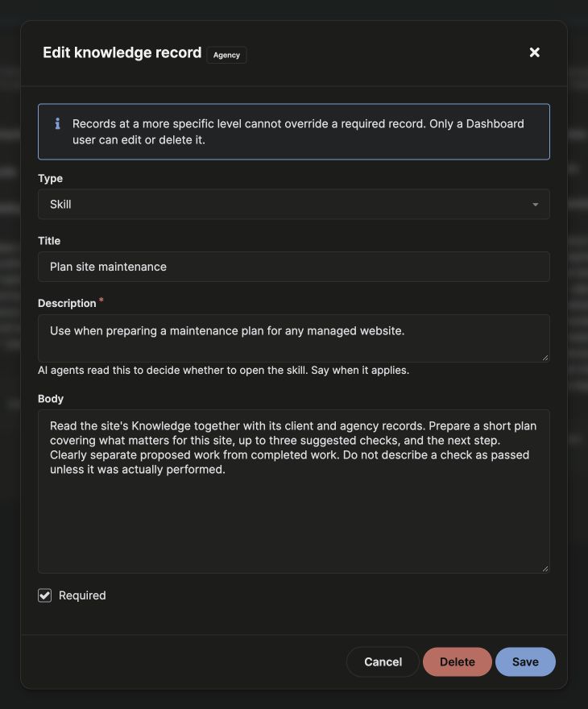Click the info icon in the notice banner

[57, 123]
